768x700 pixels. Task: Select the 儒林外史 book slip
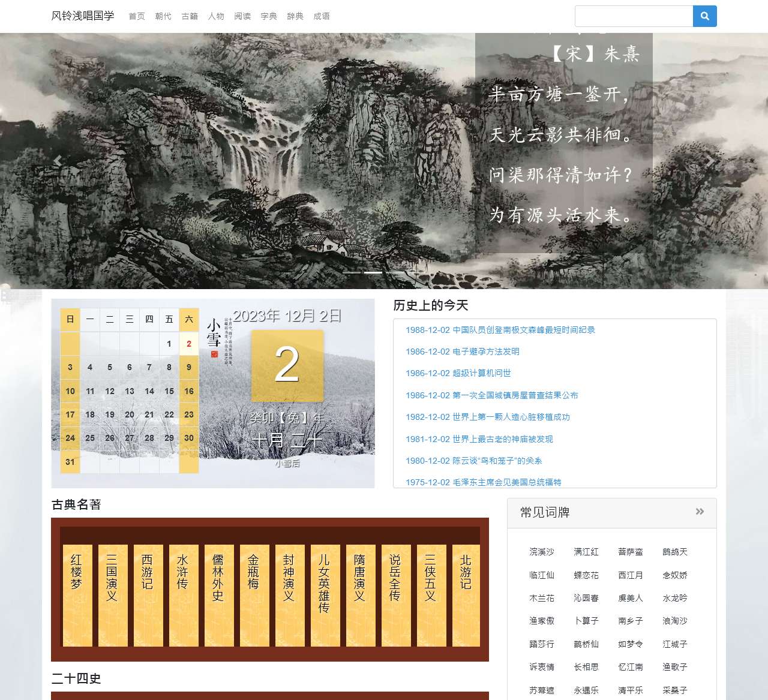tap(219, 595)
